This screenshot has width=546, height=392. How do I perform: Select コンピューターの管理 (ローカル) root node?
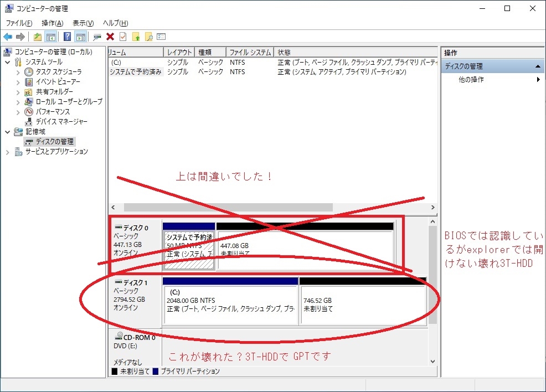pyautogui.click(x=53, y=52)
